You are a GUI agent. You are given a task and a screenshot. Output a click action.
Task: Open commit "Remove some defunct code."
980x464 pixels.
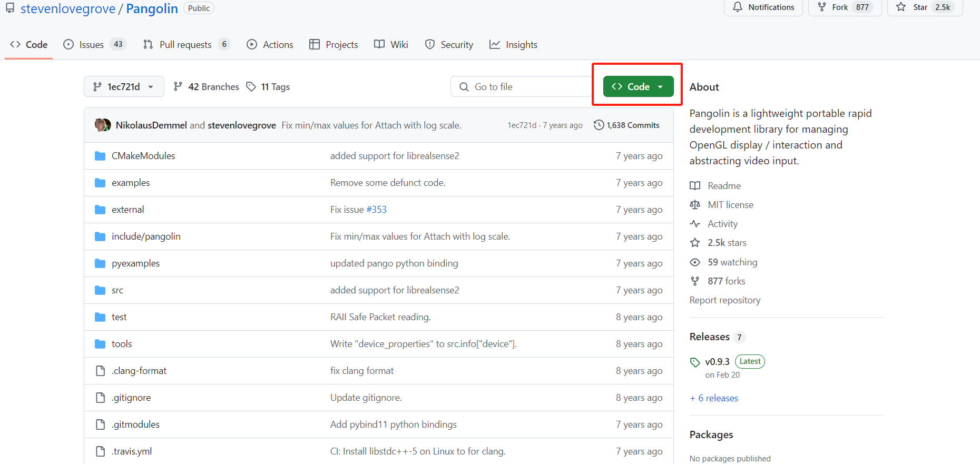388,183
